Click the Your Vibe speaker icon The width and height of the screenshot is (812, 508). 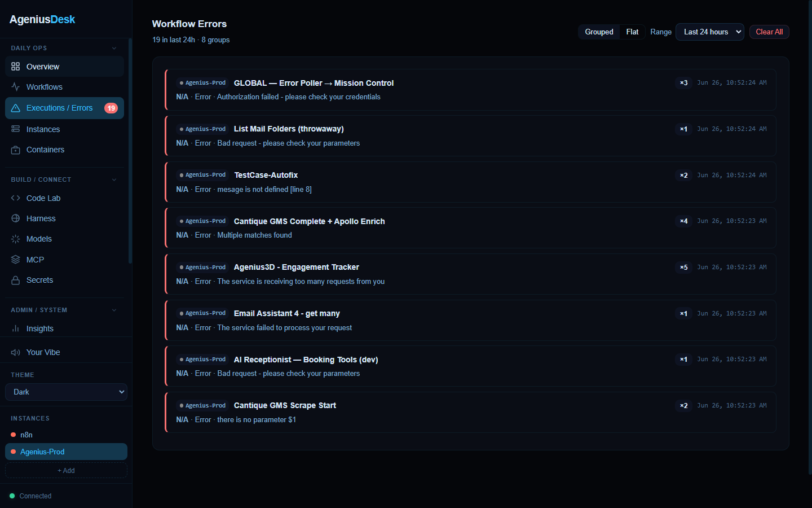(x=15, y=352)
